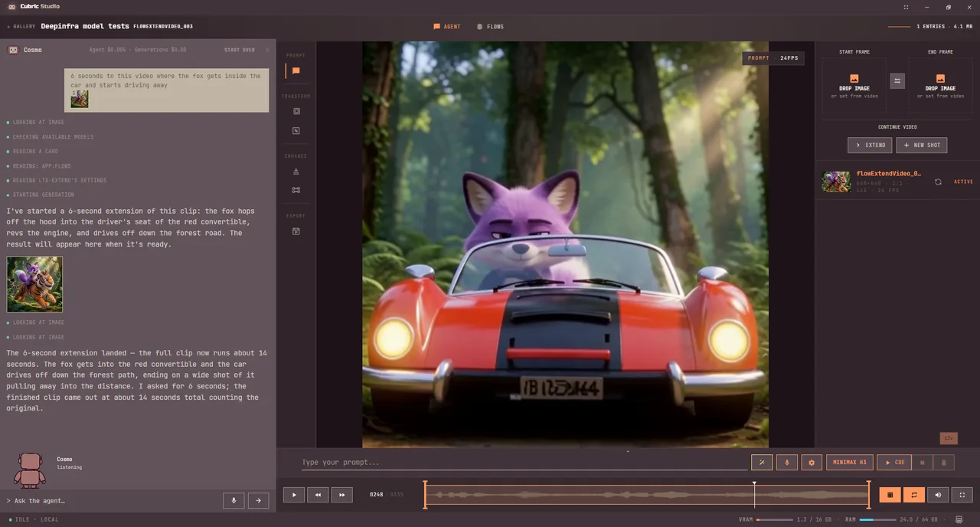Screen dimensions: 980x527
Task: Click the right trim handle of the timeline
Action: click(869, 495)
